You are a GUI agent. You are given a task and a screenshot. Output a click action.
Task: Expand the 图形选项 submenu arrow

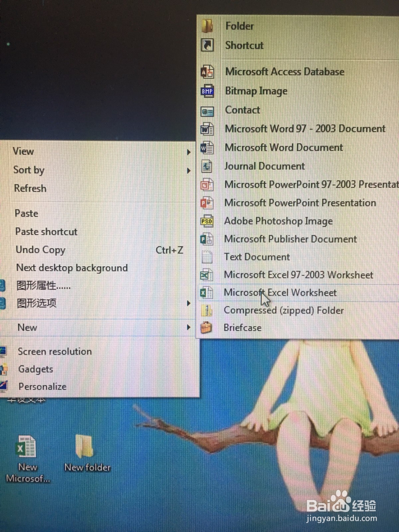coord(188,303)
